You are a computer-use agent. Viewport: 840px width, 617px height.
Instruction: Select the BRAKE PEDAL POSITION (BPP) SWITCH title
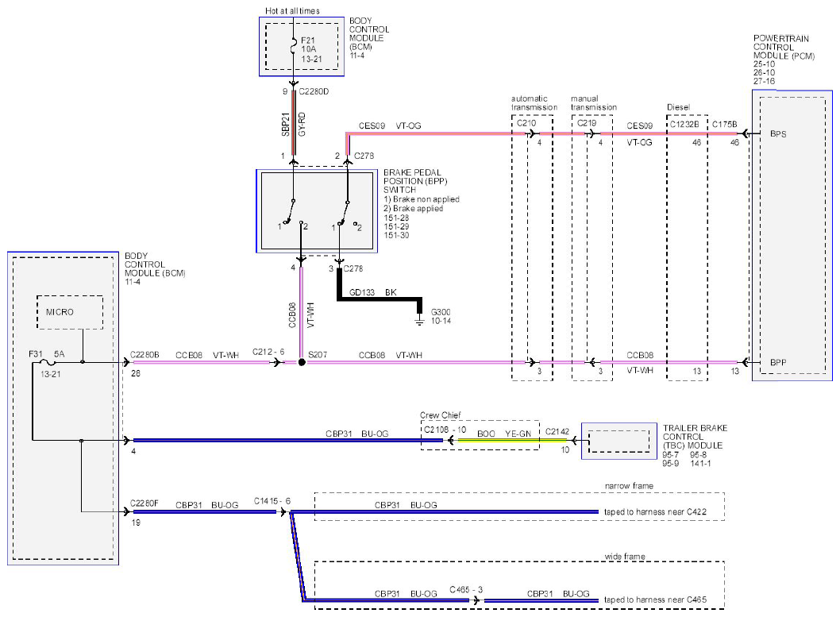[415, 181]
